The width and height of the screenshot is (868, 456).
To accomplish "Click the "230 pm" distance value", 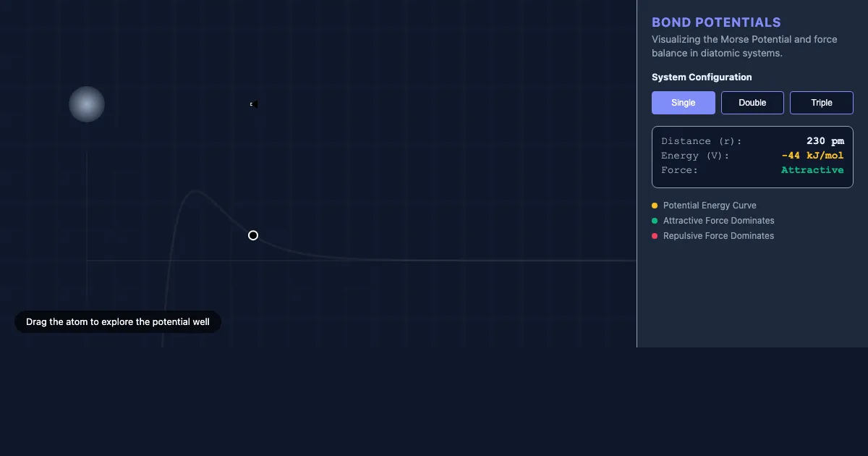I will coord(825,141).
